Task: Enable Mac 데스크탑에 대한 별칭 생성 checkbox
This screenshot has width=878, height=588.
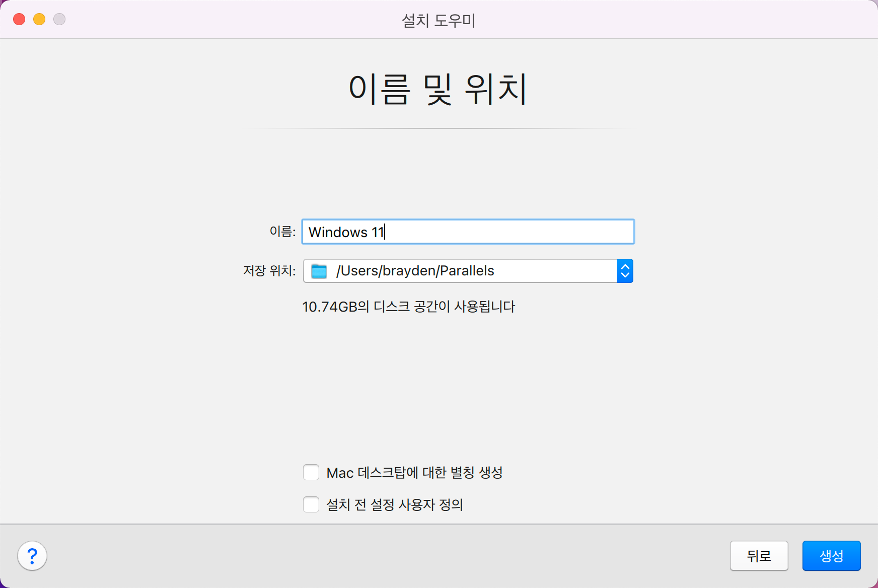Action: [311, 472]
